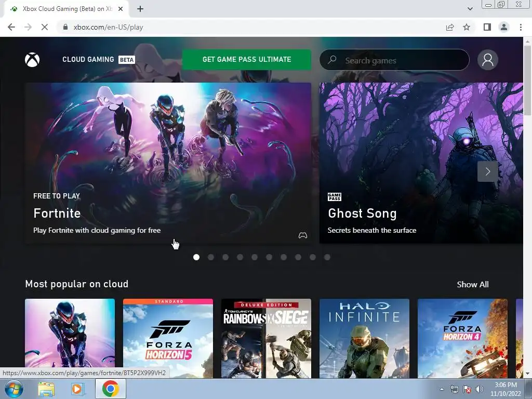
Task: Select the tenth carousel dot
Action: pyautogui.click(x=327, y=257)
